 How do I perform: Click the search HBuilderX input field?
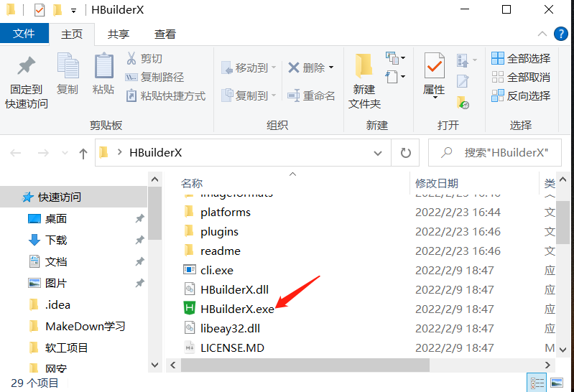pos(495,153)
